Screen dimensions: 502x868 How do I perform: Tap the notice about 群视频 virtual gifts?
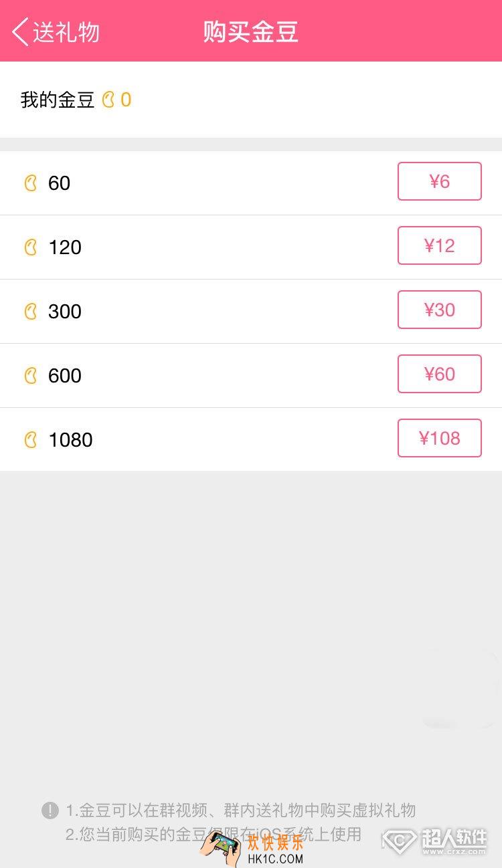[x=241, y=810]
